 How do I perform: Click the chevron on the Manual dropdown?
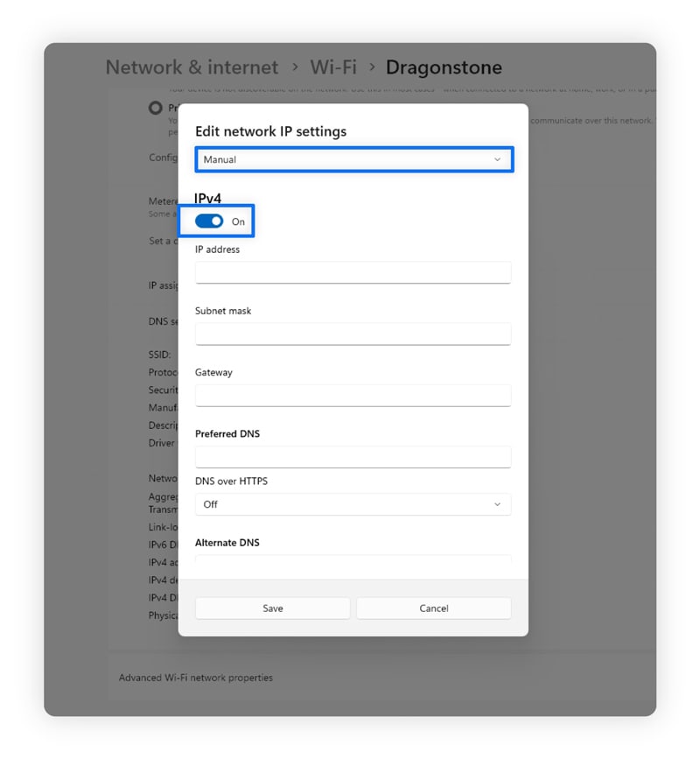(499, 159)
